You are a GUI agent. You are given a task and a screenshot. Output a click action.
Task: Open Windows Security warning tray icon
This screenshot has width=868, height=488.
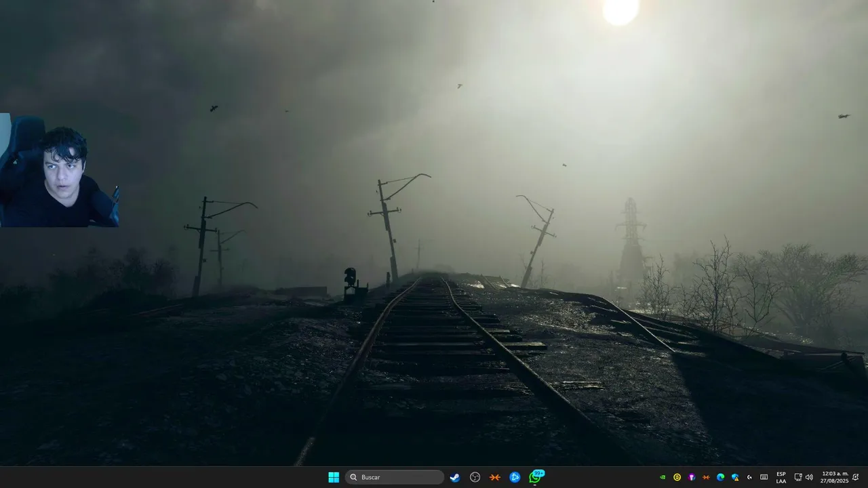pyautogui.click(x=735, y=477)
